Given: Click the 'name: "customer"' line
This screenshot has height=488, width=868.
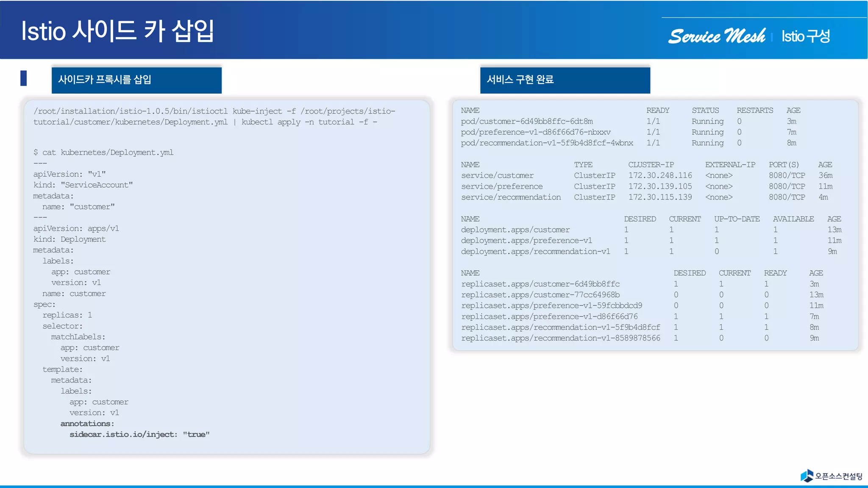Looking at the screenshot, I should 78,207.
